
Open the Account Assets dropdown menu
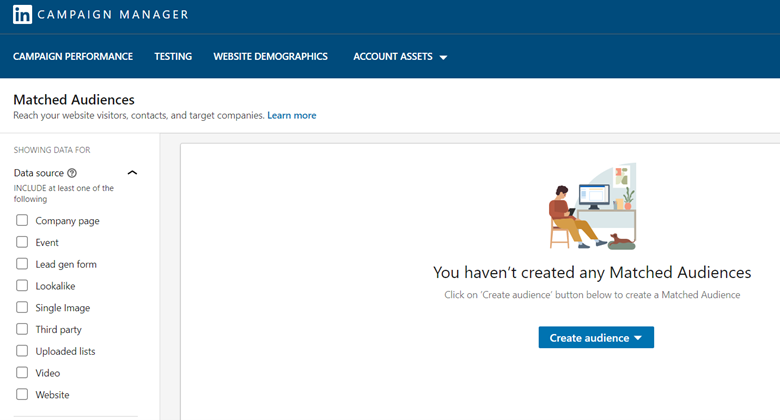click(400, 57)
